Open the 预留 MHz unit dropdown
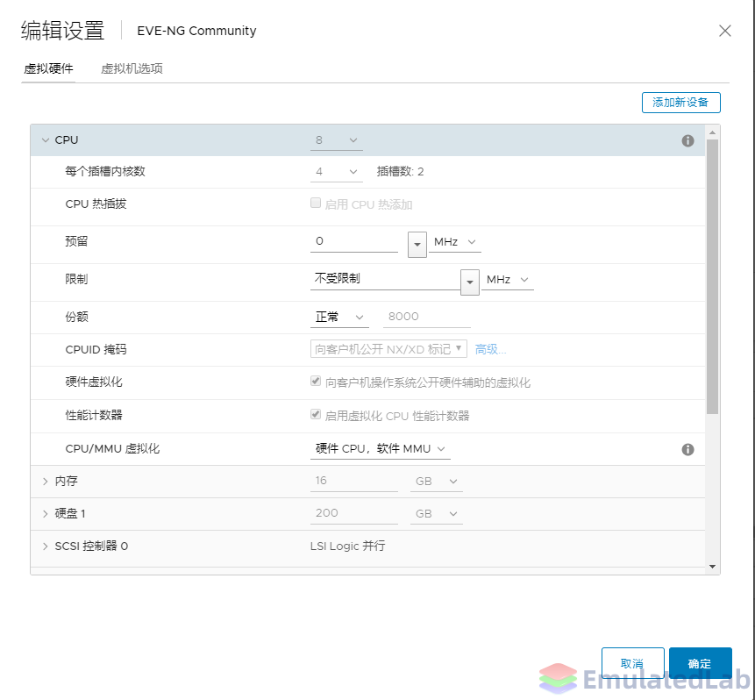755x700 pixels. click(455, 242)
